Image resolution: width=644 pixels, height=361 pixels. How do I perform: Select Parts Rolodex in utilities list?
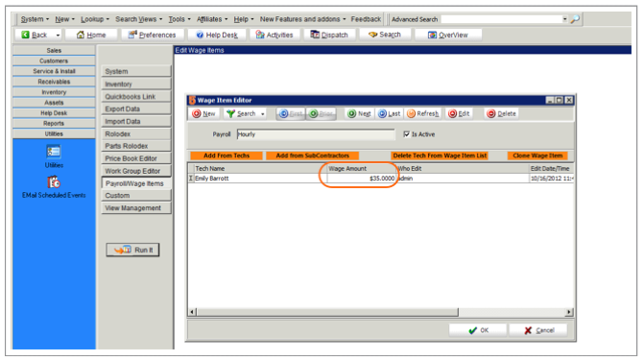(136, 146)
